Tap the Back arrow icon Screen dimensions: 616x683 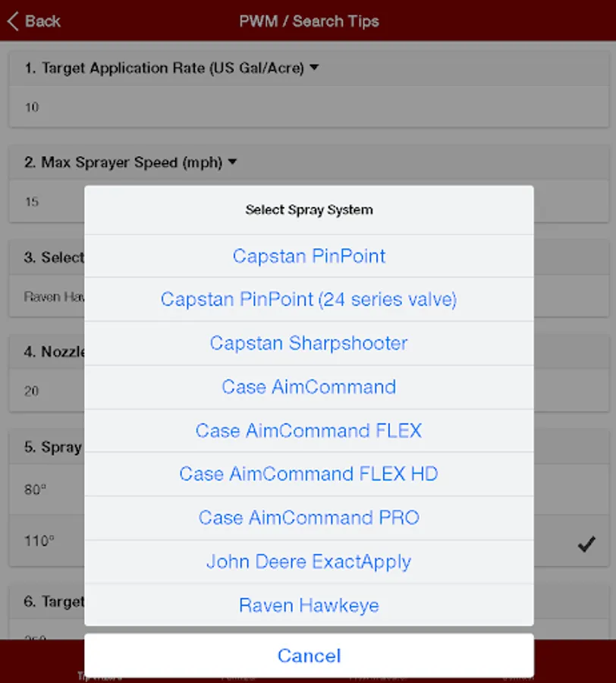tap(13, 20)
